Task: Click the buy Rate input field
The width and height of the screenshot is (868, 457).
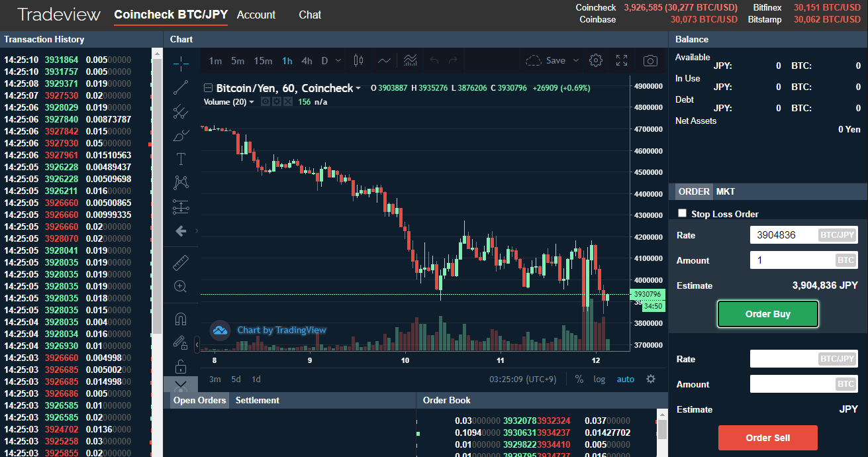Action: click(x=804, y=235)
